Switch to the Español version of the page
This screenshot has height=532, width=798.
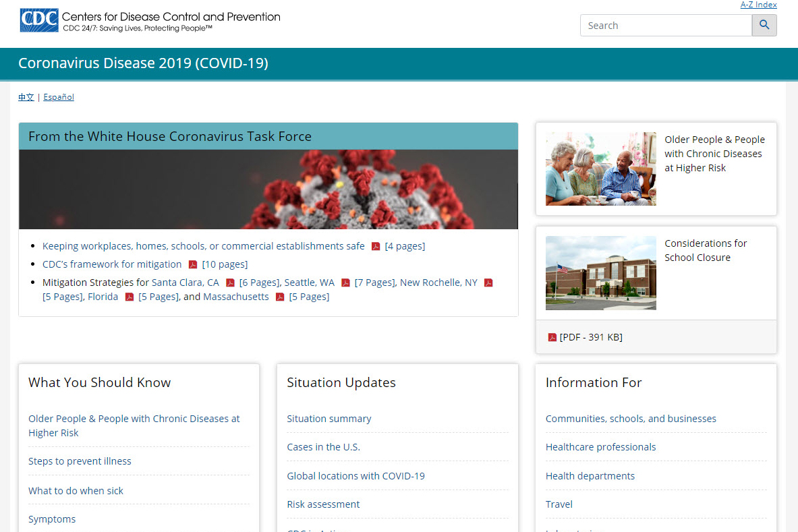(x=58, y=96)
